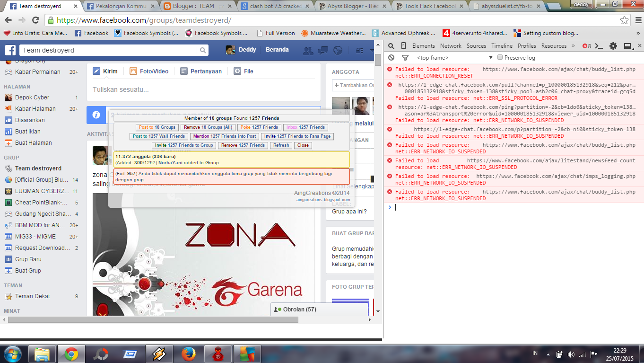
Task: Click Invite 1257 Friends to Group
Action: point(184,145)
